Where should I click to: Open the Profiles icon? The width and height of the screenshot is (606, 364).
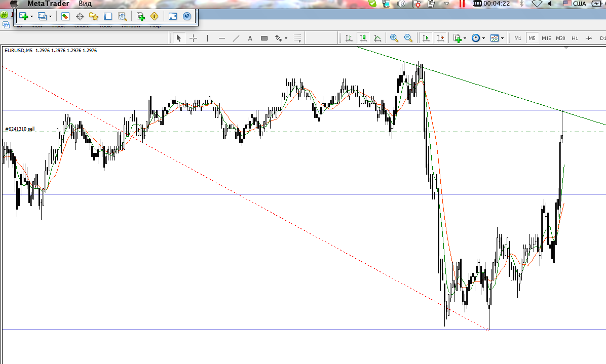point(43,16)
